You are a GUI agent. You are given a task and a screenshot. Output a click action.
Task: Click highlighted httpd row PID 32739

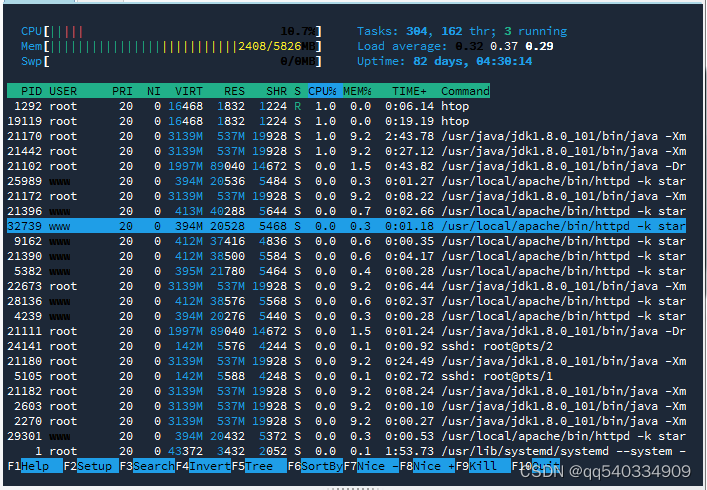346,226
